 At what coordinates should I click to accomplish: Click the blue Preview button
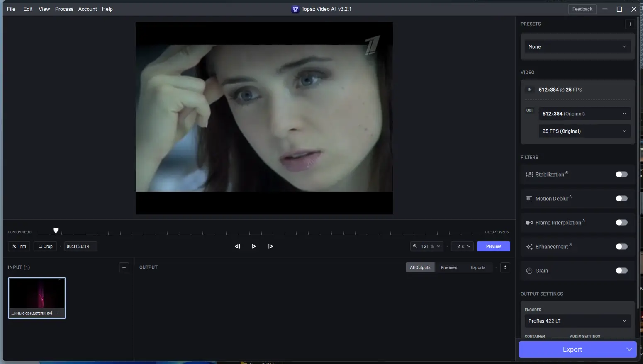(493, 246)
